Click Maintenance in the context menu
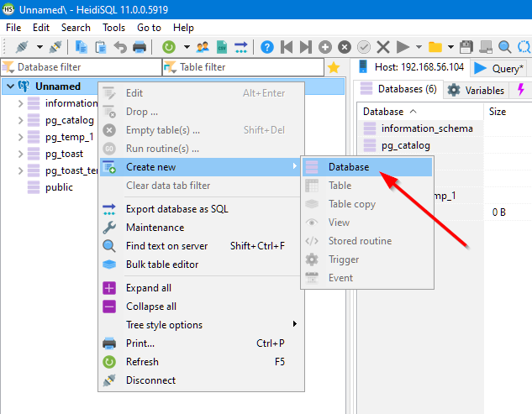Screen dimensions: 532x414 click(x=155, y=228)
